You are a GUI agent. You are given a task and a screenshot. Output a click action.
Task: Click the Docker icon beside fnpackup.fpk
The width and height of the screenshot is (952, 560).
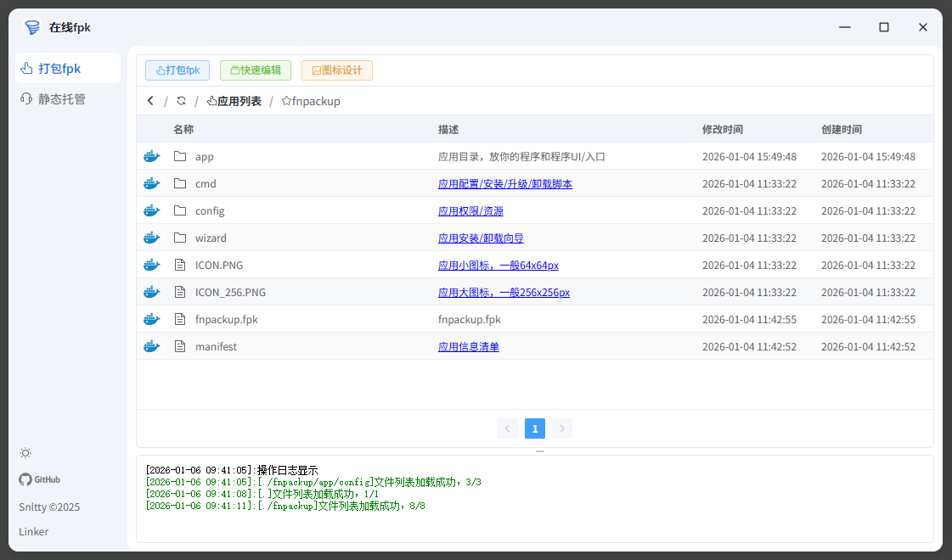152,320
